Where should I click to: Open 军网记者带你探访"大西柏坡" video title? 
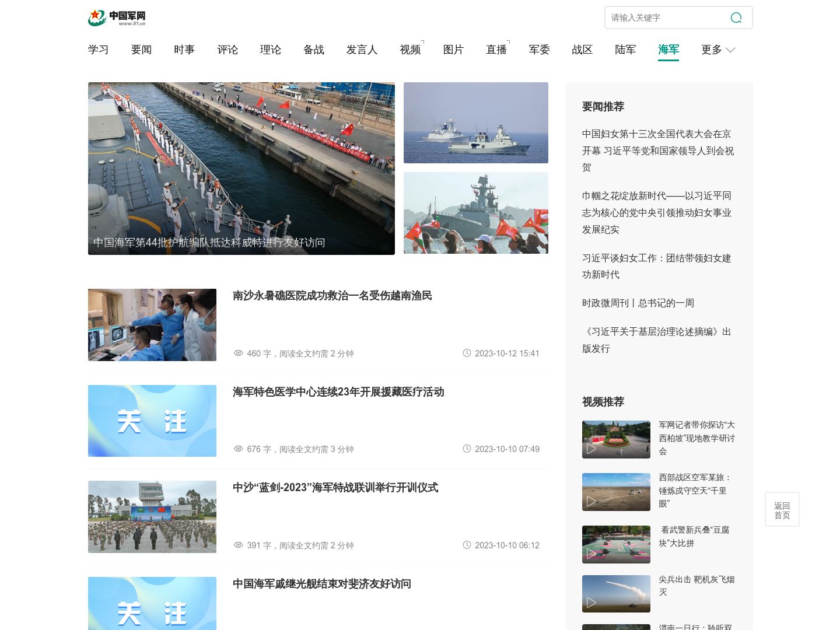[697, 437]
